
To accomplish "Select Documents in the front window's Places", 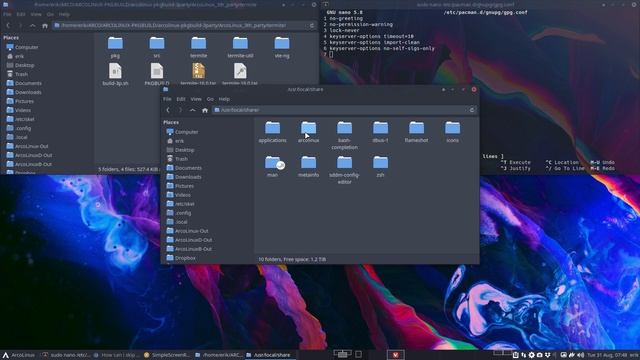I will coord(184,168).
